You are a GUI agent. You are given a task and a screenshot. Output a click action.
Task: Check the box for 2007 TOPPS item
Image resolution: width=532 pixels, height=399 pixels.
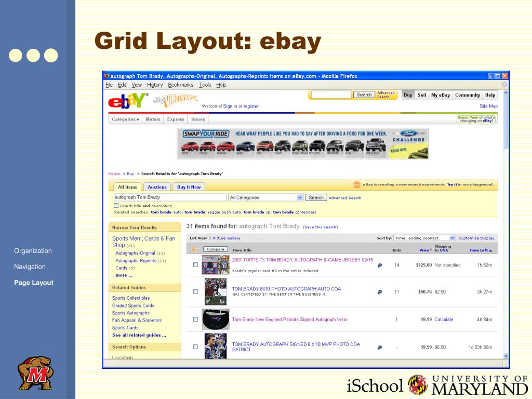(195, 264)
